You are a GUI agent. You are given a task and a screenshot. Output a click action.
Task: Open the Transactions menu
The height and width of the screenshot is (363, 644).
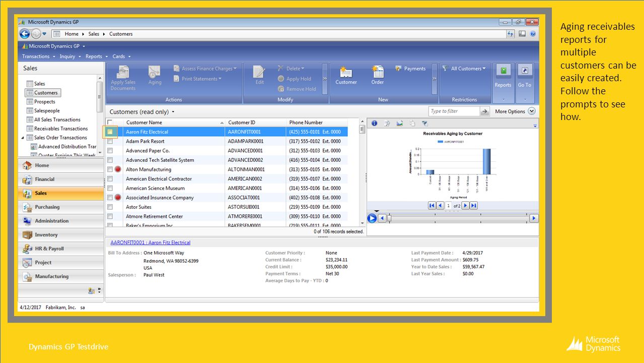[x=38, y=56]
